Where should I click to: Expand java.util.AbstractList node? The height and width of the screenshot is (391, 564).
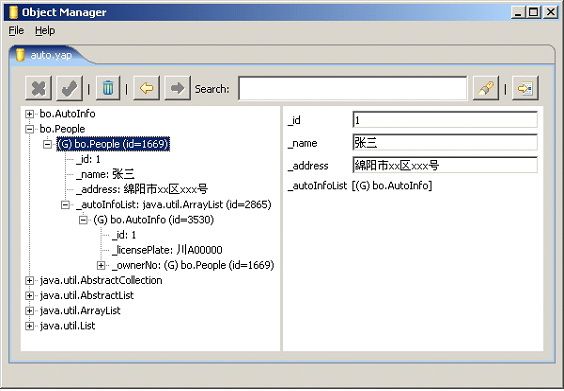[29, 296]
